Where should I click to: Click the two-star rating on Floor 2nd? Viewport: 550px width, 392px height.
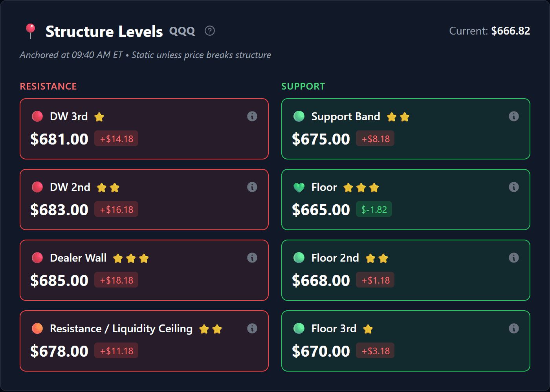pyautogui.click(x=377, y=258)
